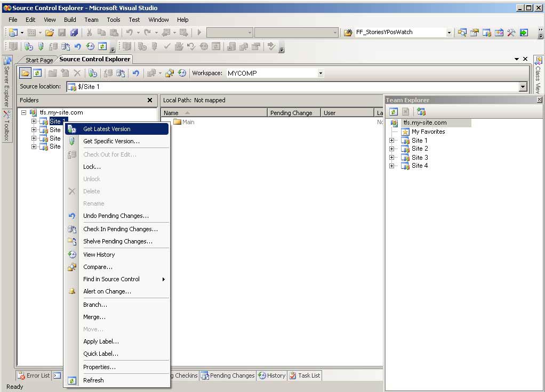Viewport: 545px width, 392px height.
Task: Click the Save All icon in the toolbar
Action: [x=74, y=32]
